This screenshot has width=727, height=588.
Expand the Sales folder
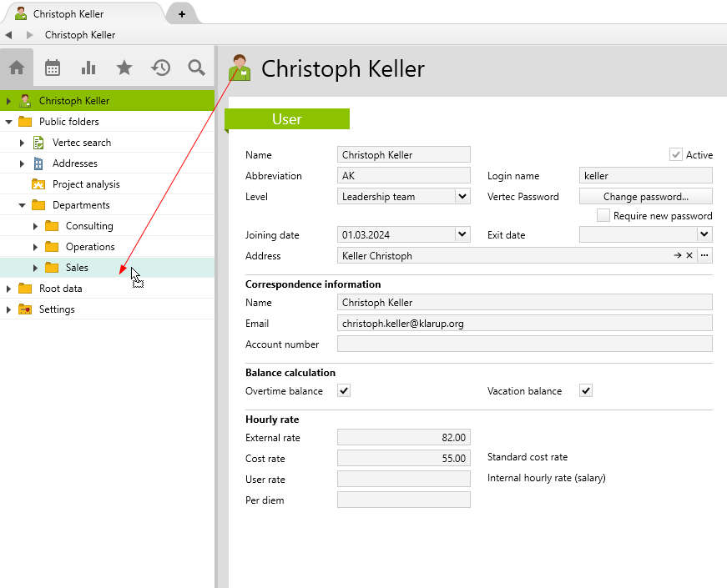pos(35,268)
